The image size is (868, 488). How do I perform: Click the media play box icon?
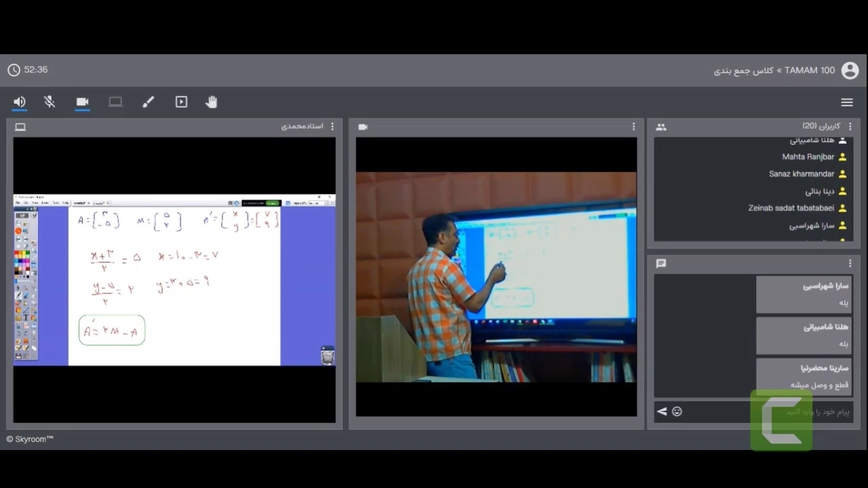[x=181, y=102]
